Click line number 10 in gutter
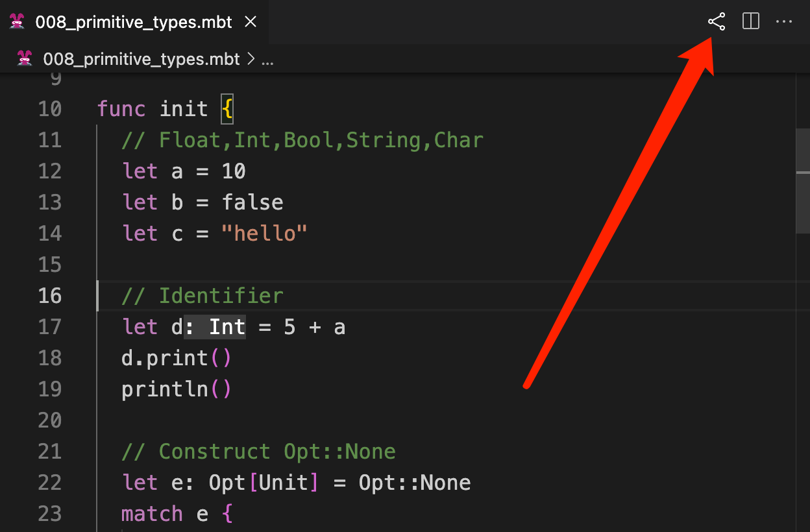The image size is (810, 532). coord(50,109)
